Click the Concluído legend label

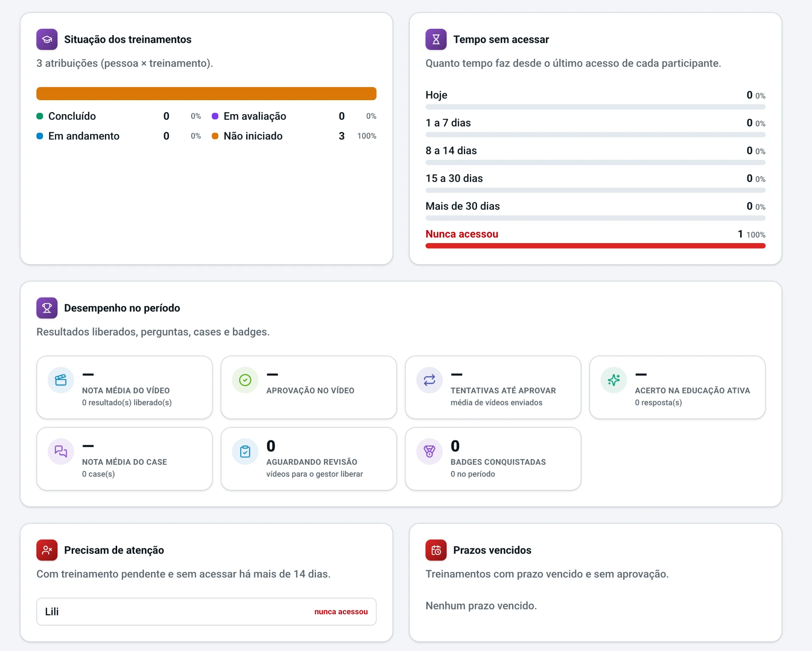pos(72,116)
